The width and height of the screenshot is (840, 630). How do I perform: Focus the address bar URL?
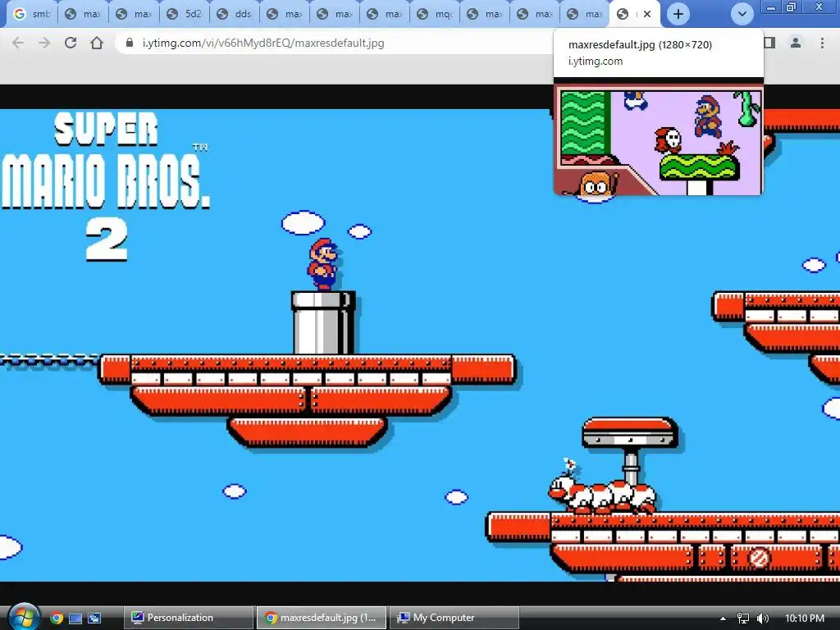[263, 43]
